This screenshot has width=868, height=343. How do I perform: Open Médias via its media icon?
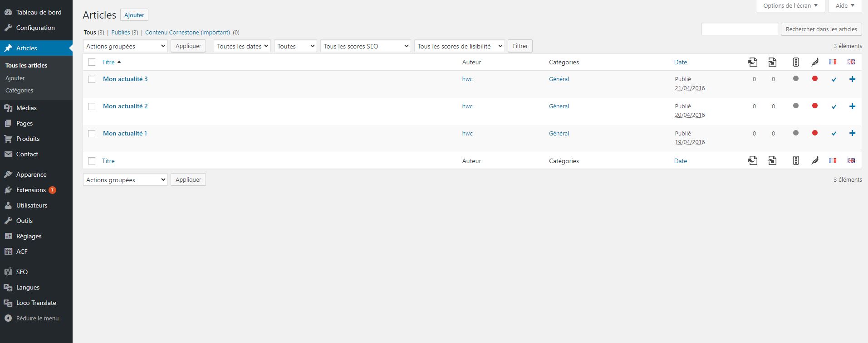(8, 108)
